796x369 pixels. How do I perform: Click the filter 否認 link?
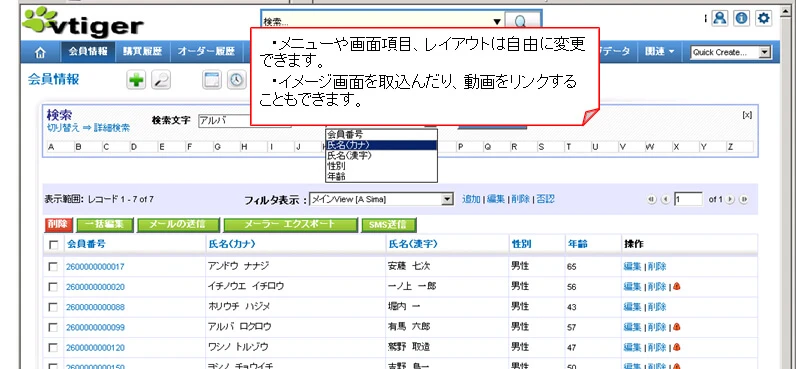(x=545, y=199)
